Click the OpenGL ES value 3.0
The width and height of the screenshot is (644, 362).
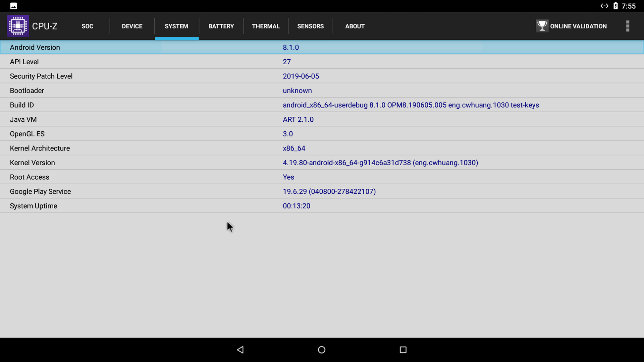point(288,134)
